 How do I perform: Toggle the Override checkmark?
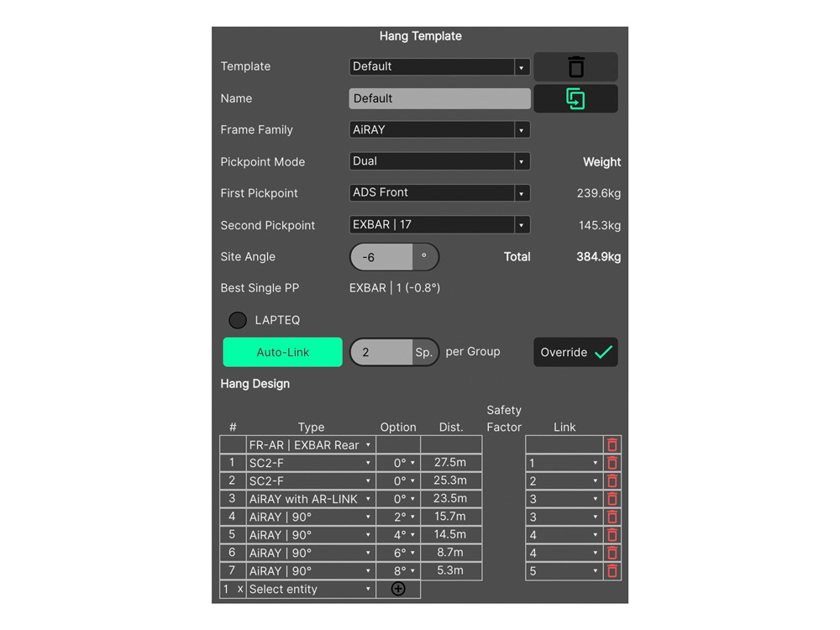pos(575,352)
